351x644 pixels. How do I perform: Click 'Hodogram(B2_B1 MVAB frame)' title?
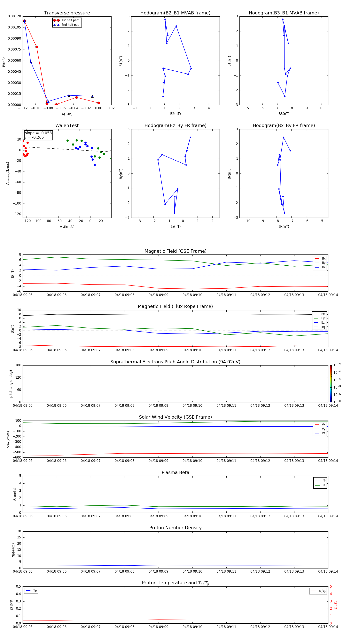point(175,13)
